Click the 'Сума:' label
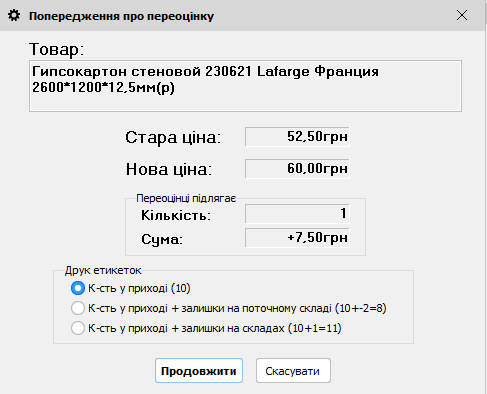The height and width of the screenshot is (394, 487). (x=162, y=239)
